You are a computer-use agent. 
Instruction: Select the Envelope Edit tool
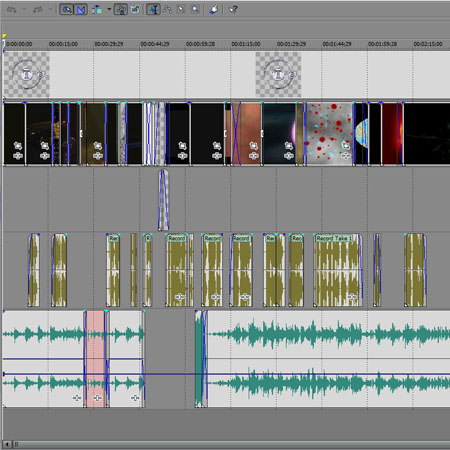(167, 9)
